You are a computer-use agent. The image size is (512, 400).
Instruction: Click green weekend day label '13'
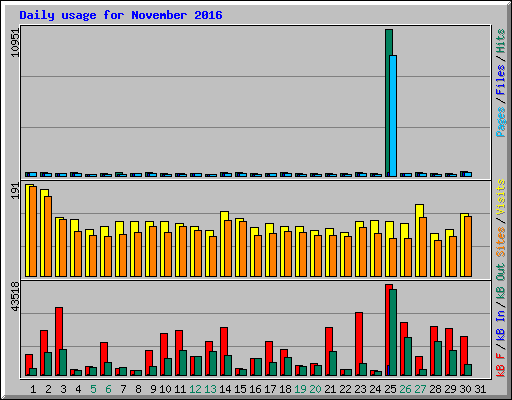[210, 389]
